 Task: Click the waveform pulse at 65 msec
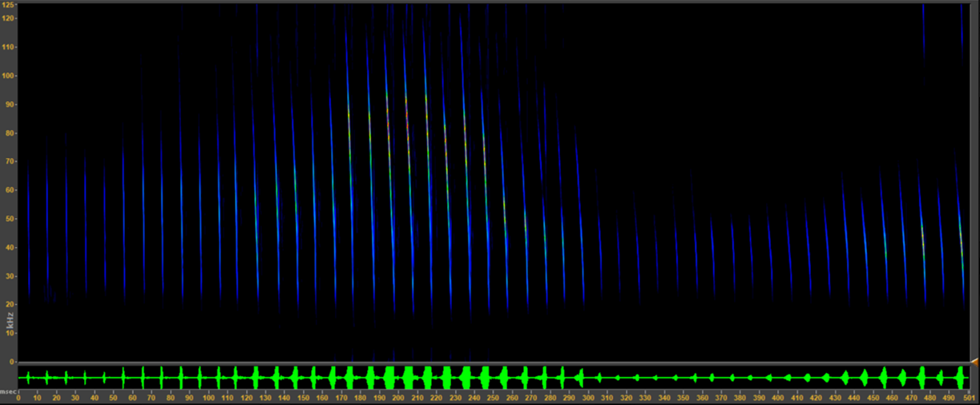pyautogui.click(x=143, y=377)
